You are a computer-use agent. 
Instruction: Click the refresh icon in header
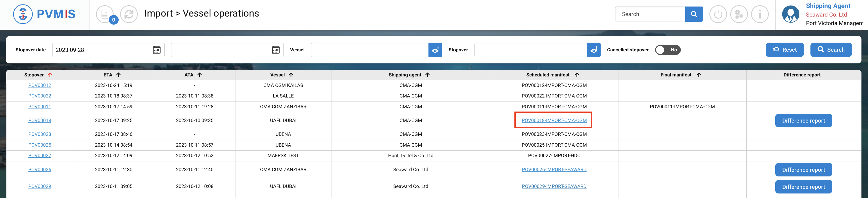tap(129, 14)
